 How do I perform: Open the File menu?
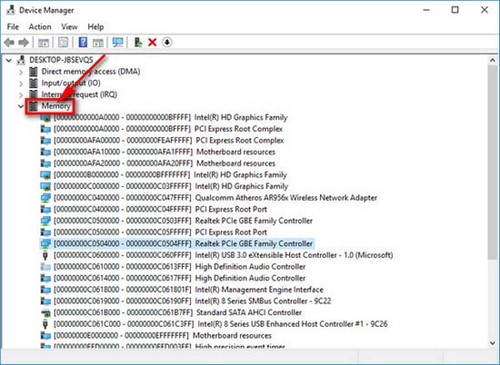(x=13, y=27)
